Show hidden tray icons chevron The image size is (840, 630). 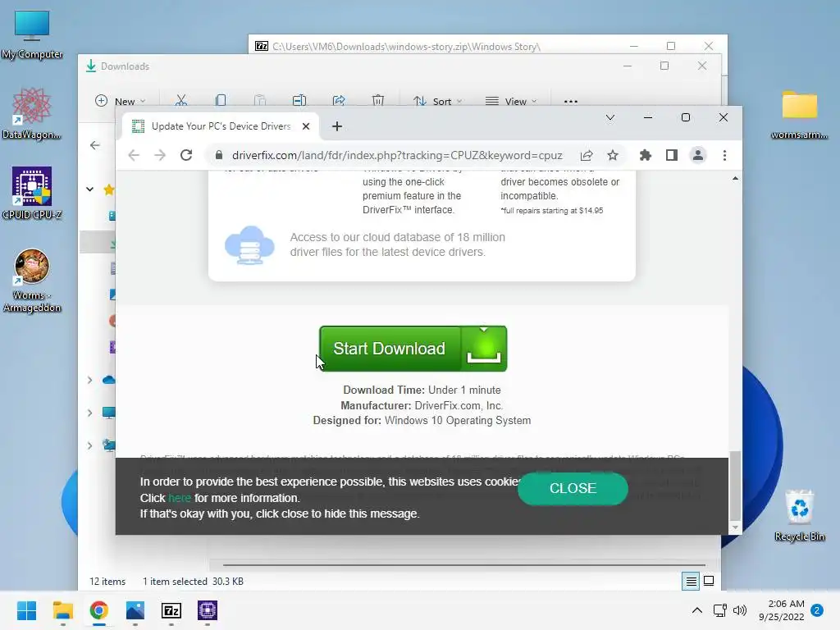click(697, 610)
